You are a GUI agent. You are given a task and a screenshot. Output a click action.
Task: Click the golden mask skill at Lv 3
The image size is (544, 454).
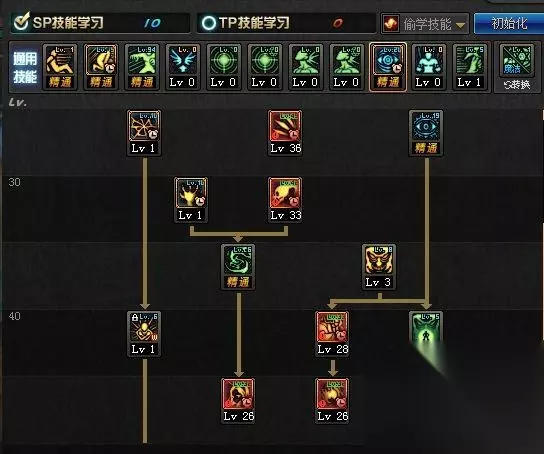379,260
